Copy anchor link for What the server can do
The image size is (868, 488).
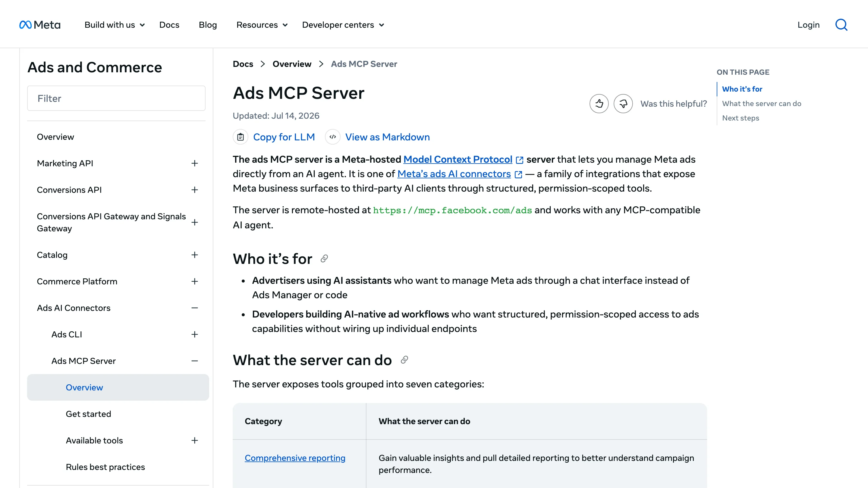click(404, 360)
